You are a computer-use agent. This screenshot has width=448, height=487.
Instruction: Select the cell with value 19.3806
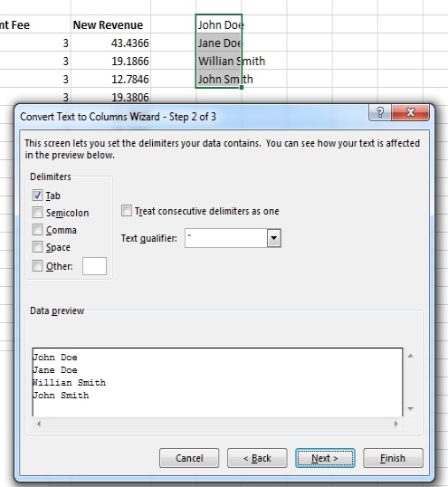tap(110, 96)
